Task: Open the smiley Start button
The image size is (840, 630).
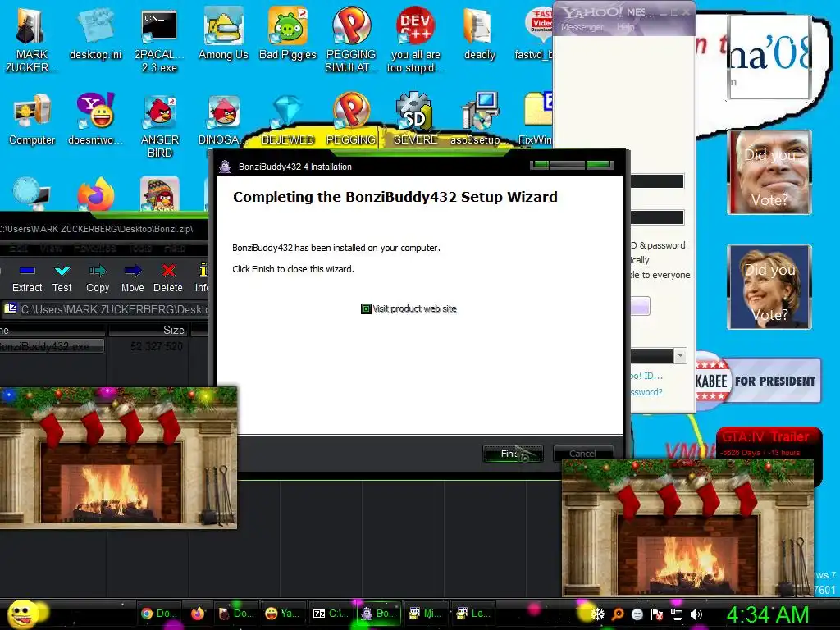Action: tap(24, 614)
